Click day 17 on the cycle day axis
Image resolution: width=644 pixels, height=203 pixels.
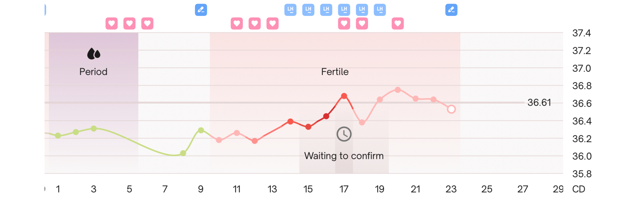coord(343,189)
